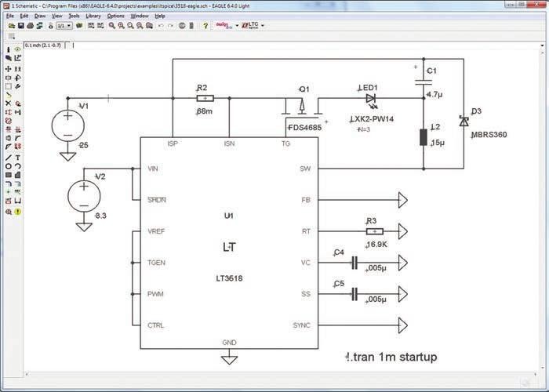Run a user language program ULP icon
549x392 pixels.
click(x=100, y=26)
